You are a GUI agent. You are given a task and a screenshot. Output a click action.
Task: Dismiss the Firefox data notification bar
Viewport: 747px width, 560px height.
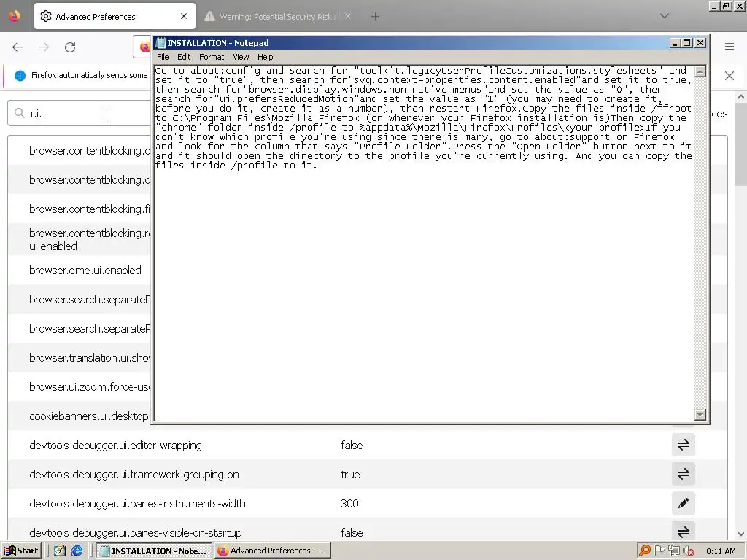(x=729, y=76)
